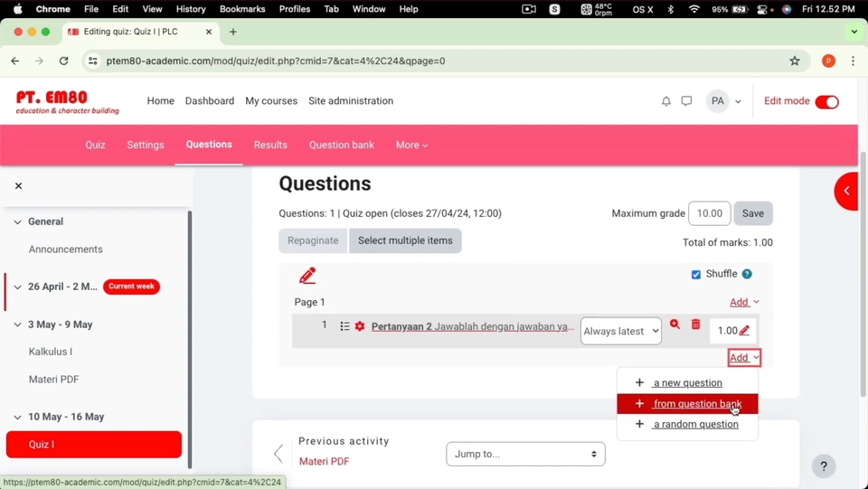This screenshot has width=868, height=489.
Task: Click Select multiple items button
Action: coord(405,240)
